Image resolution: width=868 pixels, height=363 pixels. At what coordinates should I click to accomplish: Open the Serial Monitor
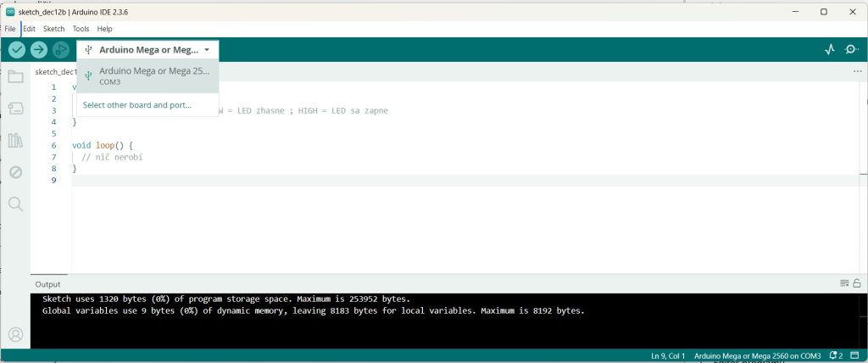click(852, 50)
